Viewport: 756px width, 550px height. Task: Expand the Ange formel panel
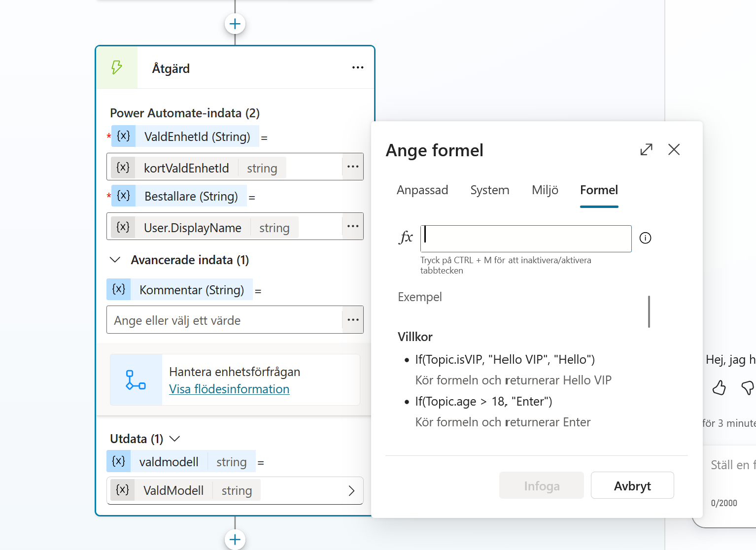point(646,149)
